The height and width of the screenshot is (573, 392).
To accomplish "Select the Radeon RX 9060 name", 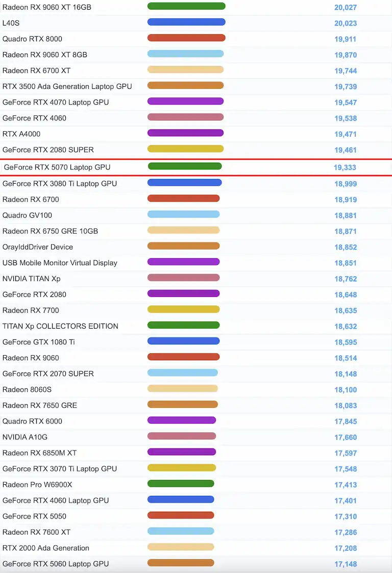I will pos(31,358).
